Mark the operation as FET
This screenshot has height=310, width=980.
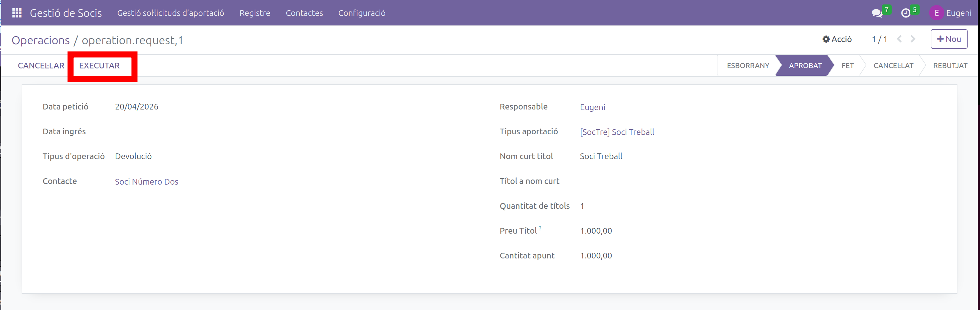[x=848, y=65]
